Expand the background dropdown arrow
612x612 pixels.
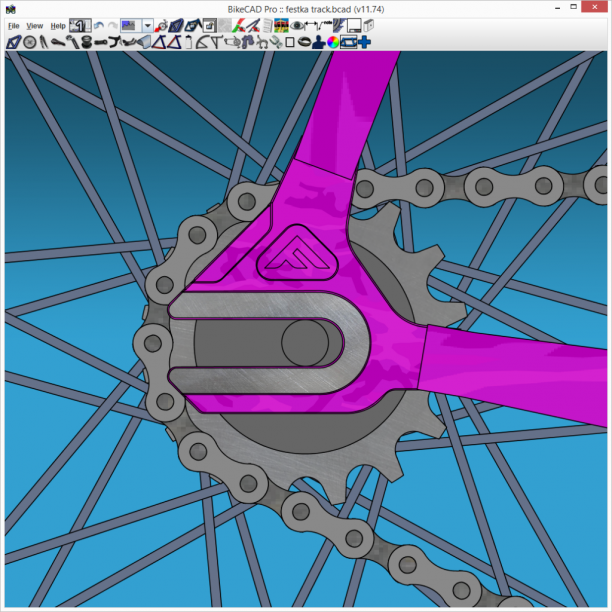coord(148,26)
